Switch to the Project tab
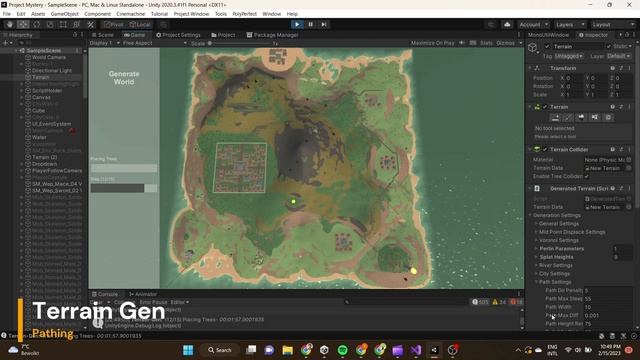Viewport: 640px width, 360px height. click(223, 35)
